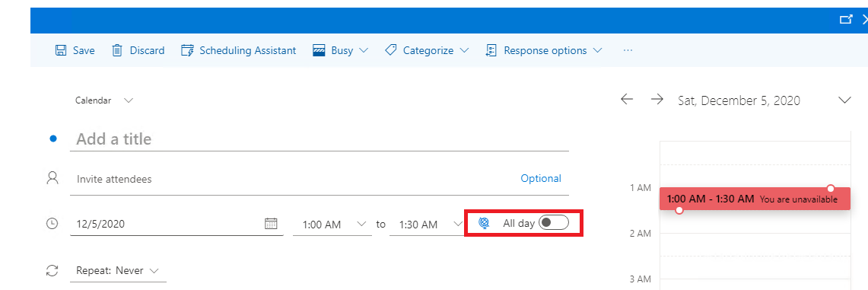Click the blue category dot beside title
868x290 pixels.
(x=53, y=139)
